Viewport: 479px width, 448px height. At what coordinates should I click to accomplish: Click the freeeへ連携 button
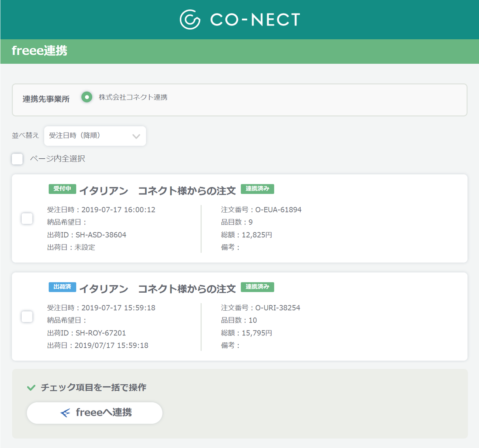(x=95, y=413)
